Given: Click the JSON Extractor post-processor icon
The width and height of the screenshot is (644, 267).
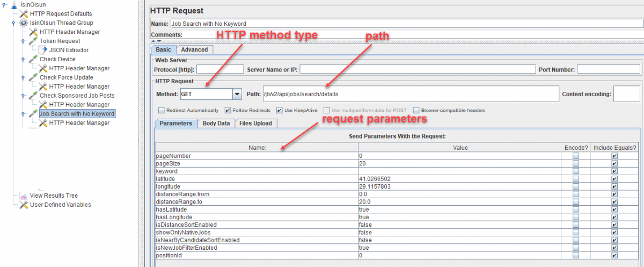Looking at the screenshot, I should (43, 50).
